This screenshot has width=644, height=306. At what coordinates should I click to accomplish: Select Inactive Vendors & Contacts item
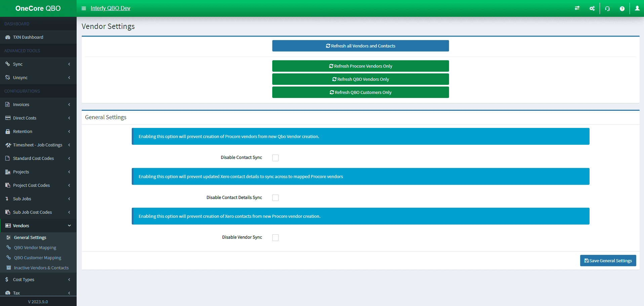[41, 268]
